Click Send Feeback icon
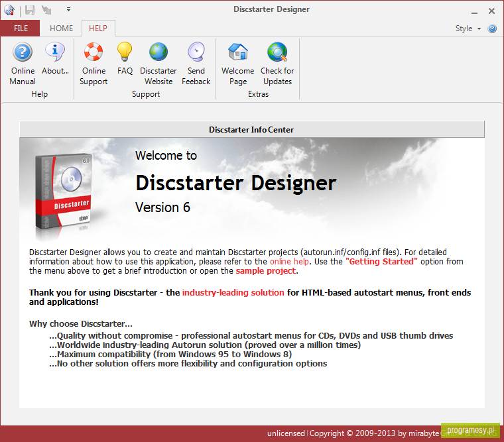Screen dimensions: 504x442 pyautogui.click(x=196, y=52)
